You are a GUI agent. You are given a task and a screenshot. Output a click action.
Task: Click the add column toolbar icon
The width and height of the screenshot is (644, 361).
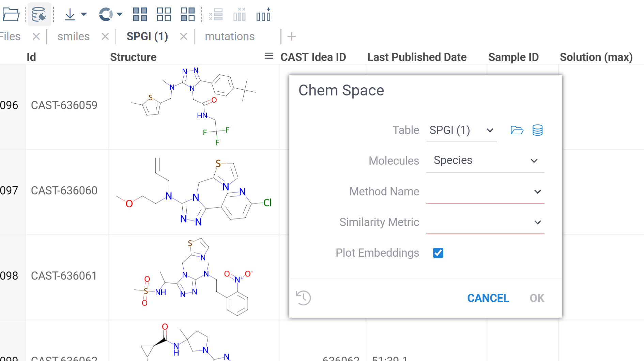[263, 14]
